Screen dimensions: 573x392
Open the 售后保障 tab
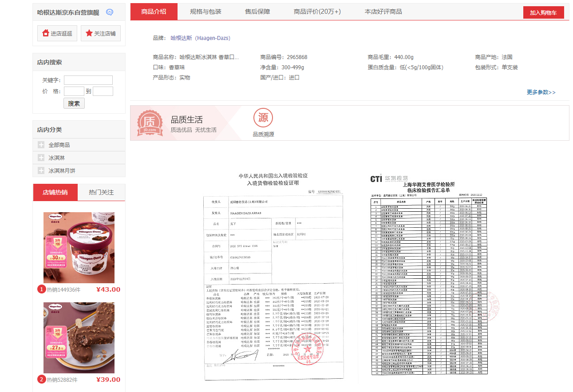[x=257, y=12]
